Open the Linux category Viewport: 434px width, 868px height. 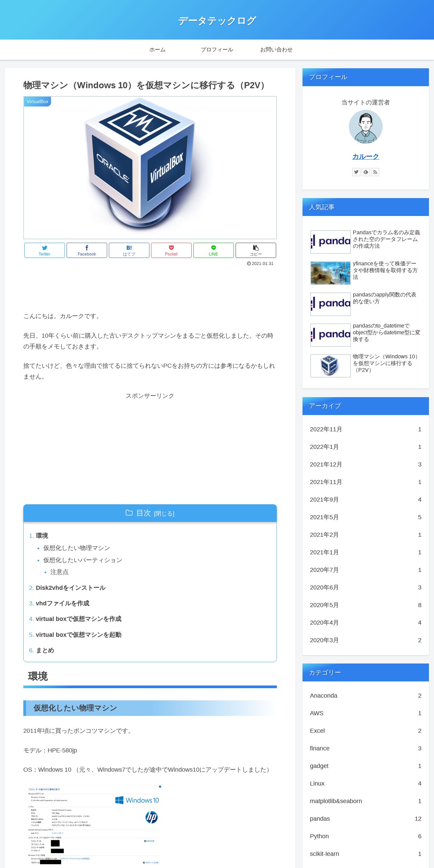[366, 783]
